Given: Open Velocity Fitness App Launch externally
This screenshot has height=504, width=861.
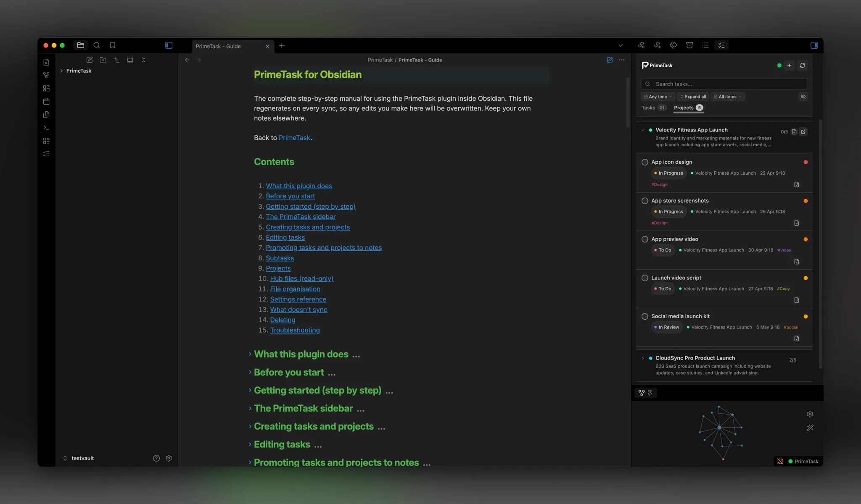Looking at the screenshot, I should tap(803, 132).
